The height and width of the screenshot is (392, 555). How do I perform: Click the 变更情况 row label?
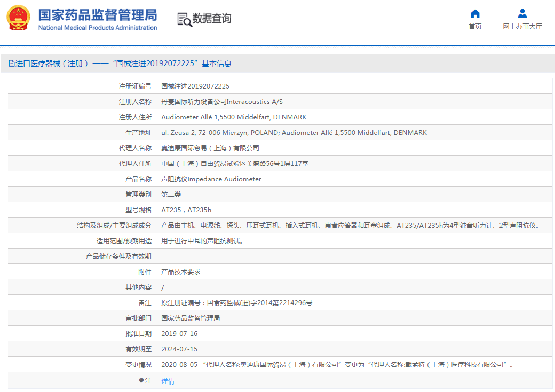138,365
